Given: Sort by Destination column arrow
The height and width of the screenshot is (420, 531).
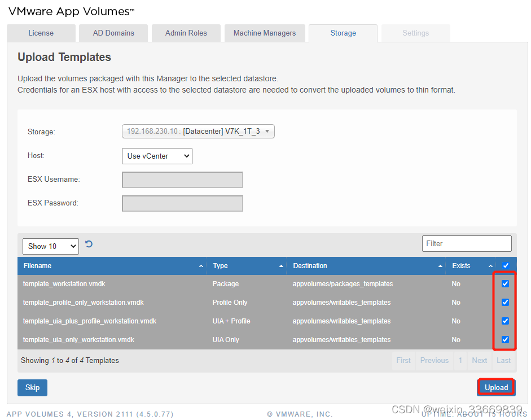Looking at the screenshot, I should coord(440,266).
